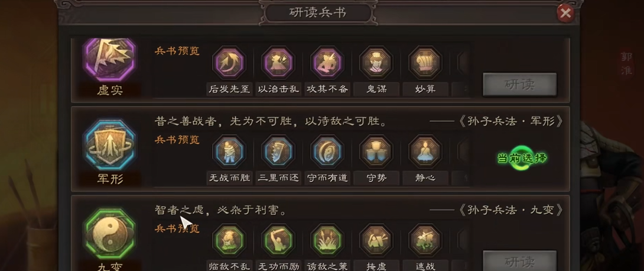The height and width of the screenshot is (271, 644).
Task: Select the 无战而胜 skill icon
Action: pos(229,151)
